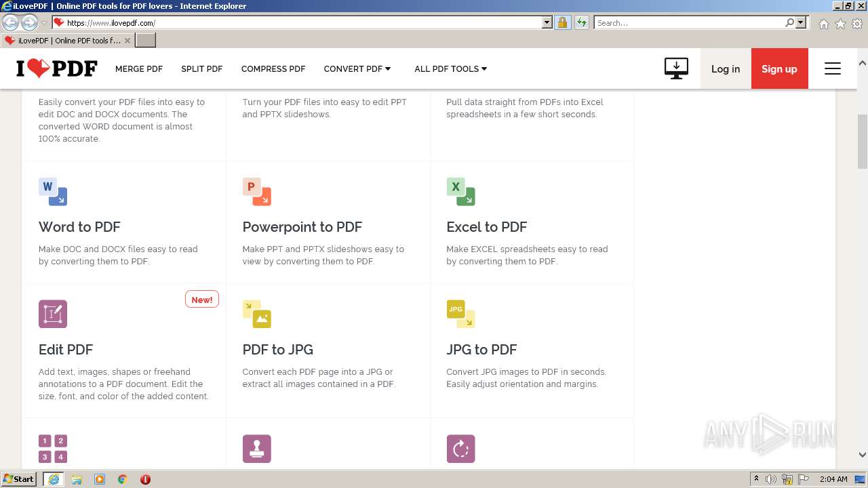
Task: Expand the ALL PDF TOOLS menu
Action: pos(451,68)
